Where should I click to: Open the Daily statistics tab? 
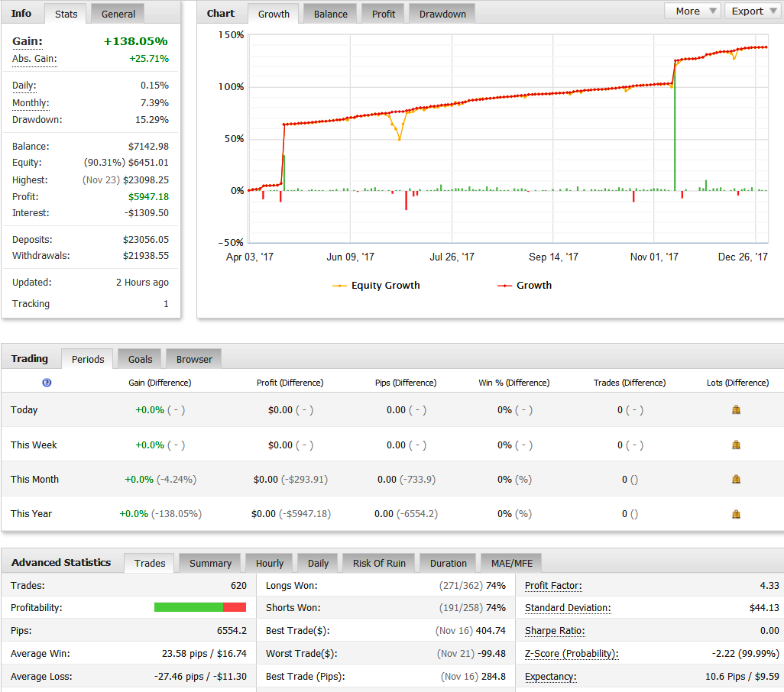coord(318,563)
